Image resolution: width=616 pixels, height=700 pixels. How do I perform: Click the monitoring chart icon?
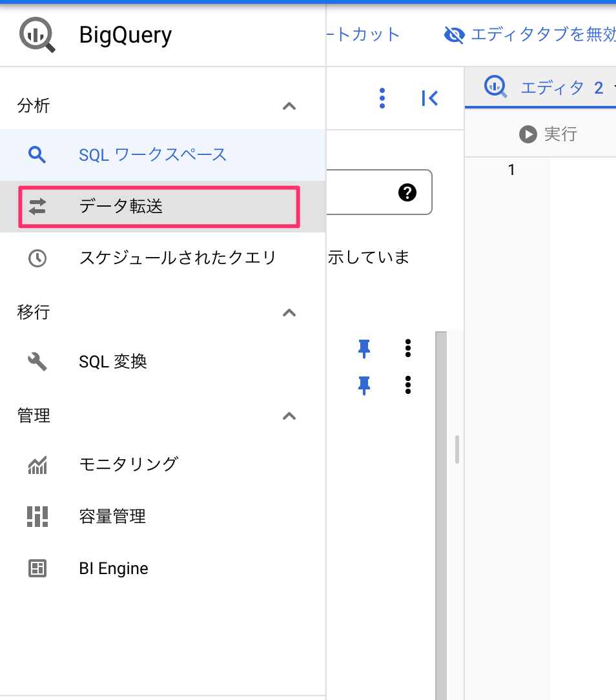[x=37, y=465]
